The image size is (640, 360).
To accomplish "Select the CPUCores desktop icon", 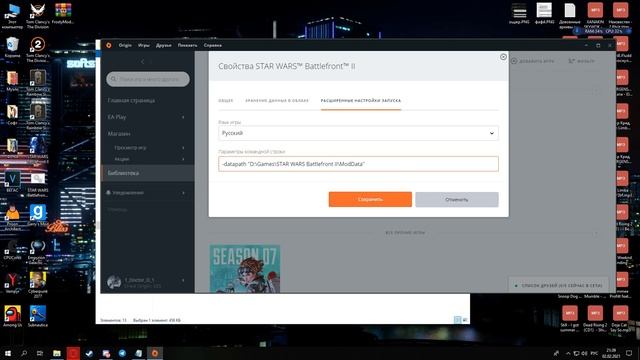I will pos(12,249).
